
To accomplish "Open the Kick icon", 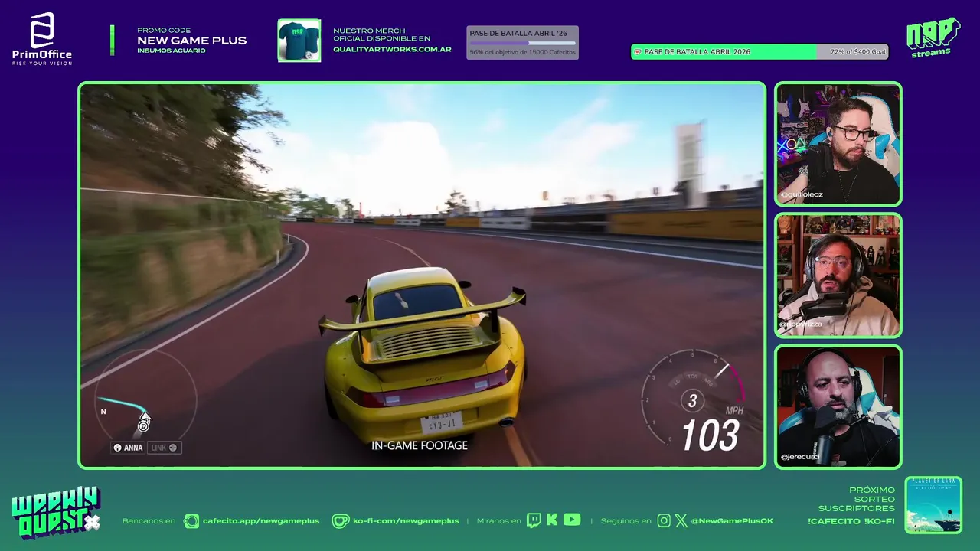I will (x=552, y=520).
